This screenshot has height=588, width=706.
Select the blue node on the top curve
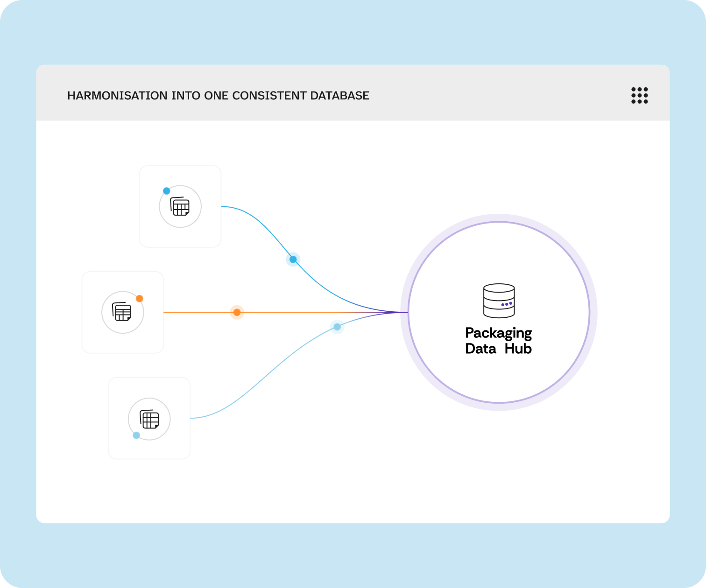(x=293, y=259)
